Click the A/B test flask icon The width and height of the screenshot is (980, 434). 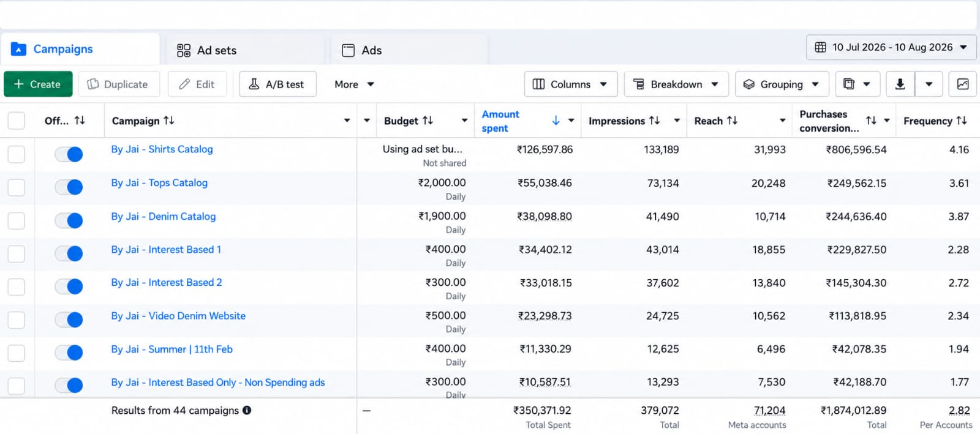[254, 84]
